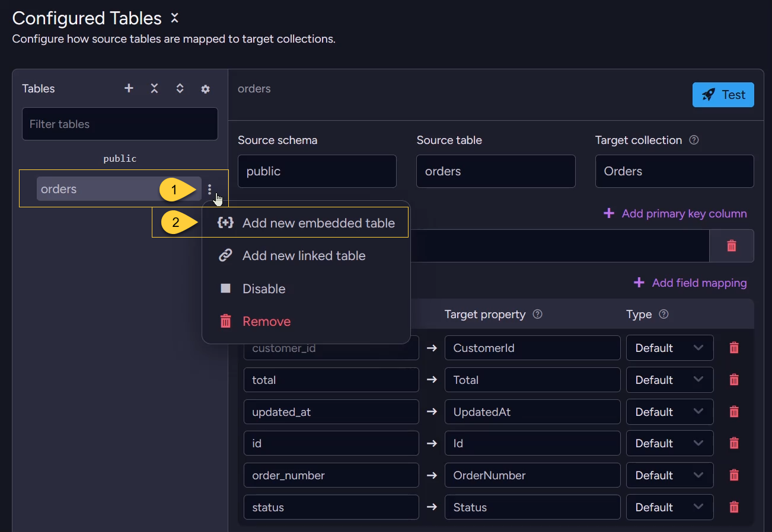The width and height of the screenshot is (772, 532).
Task: Open Type dropdown for Status row
Action: pos(669,507)
